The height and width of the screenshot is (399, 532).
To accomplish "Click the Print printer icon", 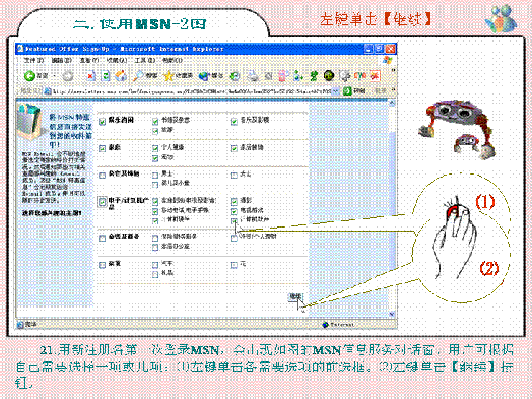I will tap(252, 75).
